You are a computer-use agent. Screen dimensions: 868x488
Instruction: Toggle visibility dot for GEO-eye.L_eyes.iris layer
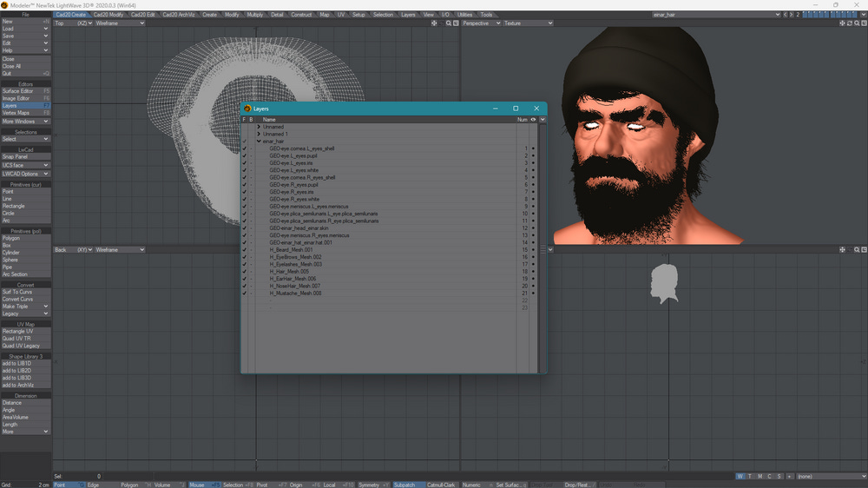click(534, 163)
